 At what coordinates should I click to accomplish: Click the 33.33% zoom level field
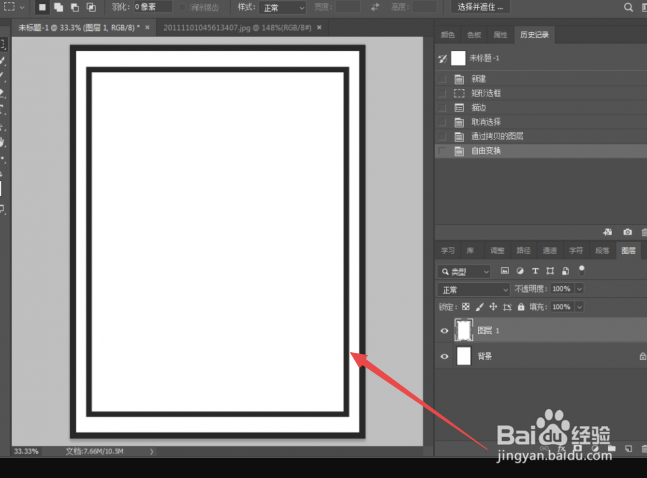pos(26,452)
